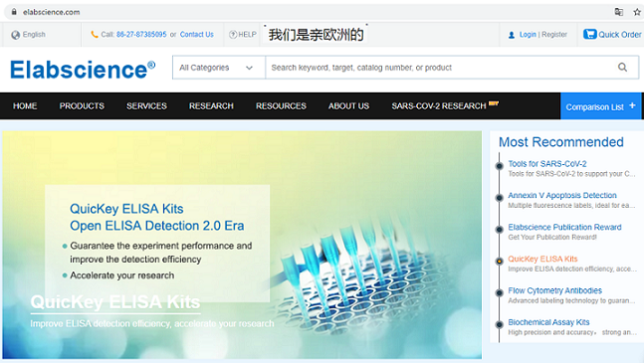The width and height of the screenshot is (644, 363).
Task: Click the translate page icon in address bar
Action: (x=618, y=12)
